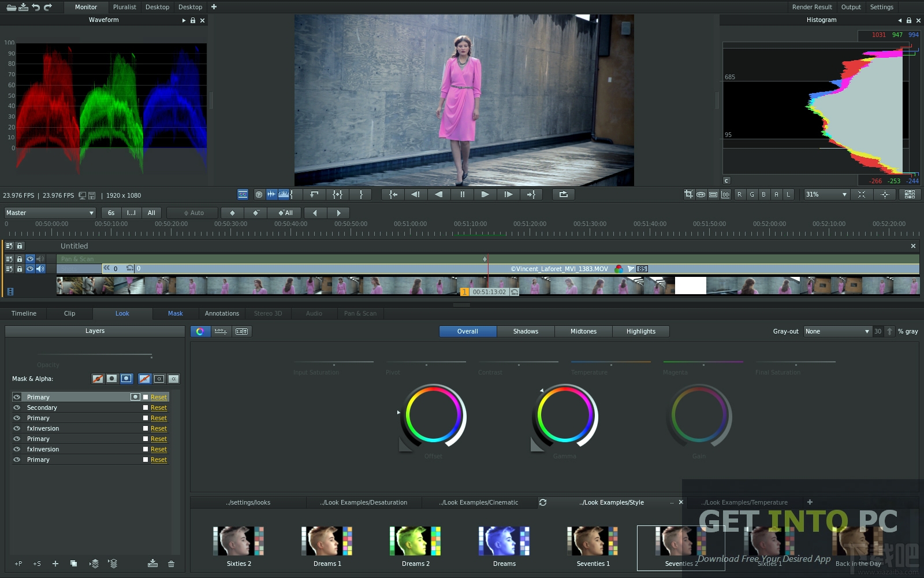
Task: Open the 31% zoom level dropdown
Action: pyautogui.click(x=826, y=194)
